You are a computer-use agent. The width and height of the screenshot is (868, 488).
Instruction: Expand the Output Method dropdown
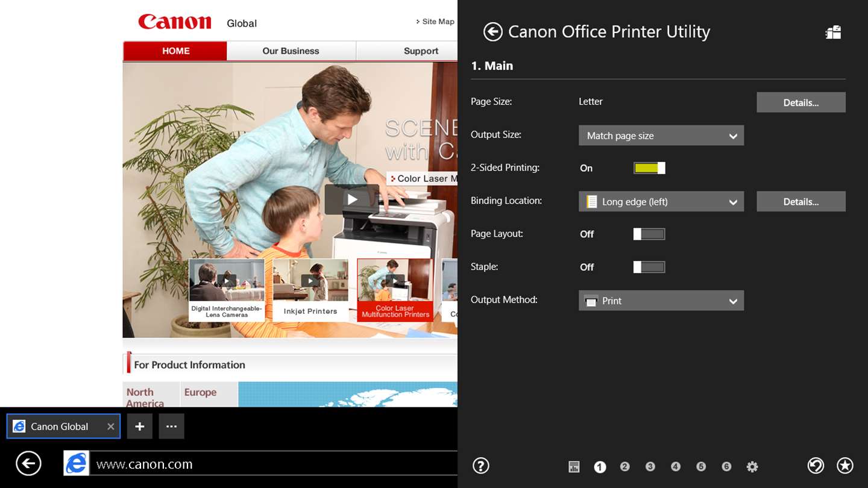click(x=661, y=301)
